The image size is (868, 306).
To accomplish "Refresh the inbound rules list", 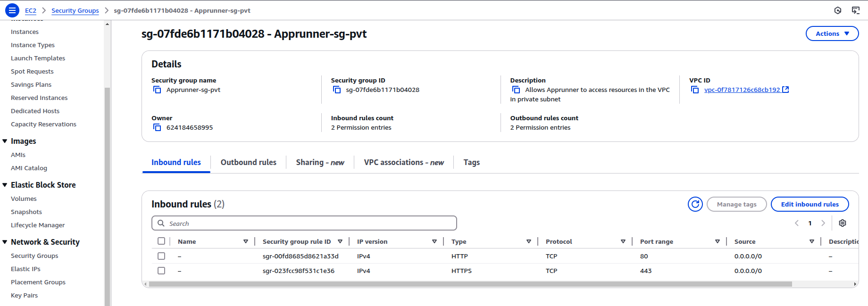I will pos(695,204).
